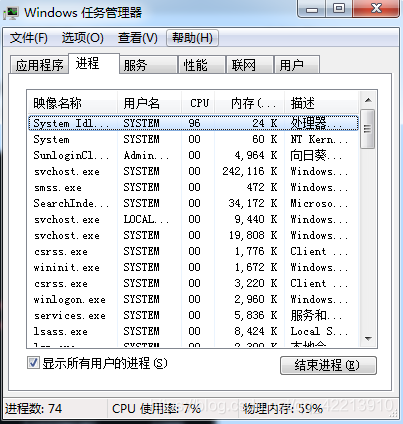Screen dimensions: 403x424
Task: Click the Microso... description cell
Action: click(x=319, y=203)
